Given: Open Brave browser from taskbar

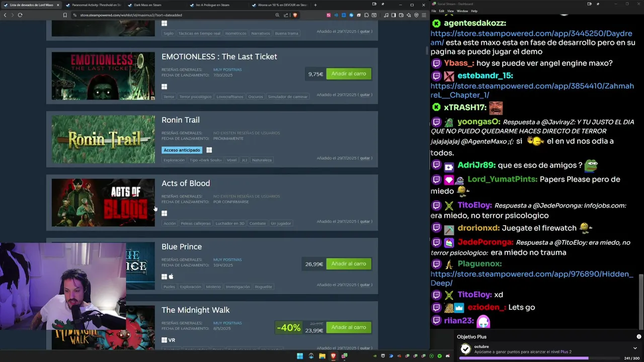Looking at the screenshot, I should click(x=333, y=356).
